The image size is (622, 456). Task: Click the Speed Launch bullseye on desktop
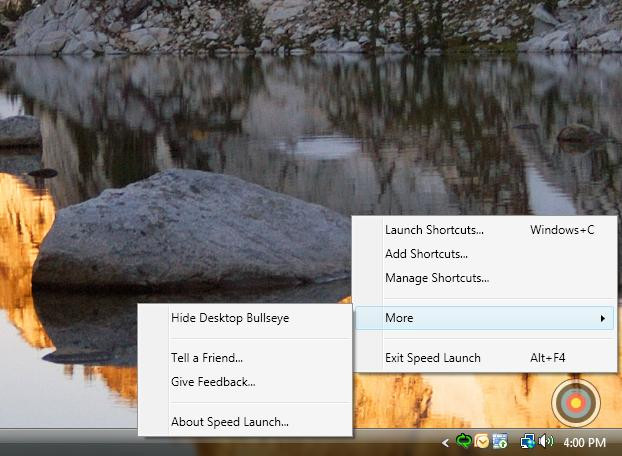tap(575, 403)
